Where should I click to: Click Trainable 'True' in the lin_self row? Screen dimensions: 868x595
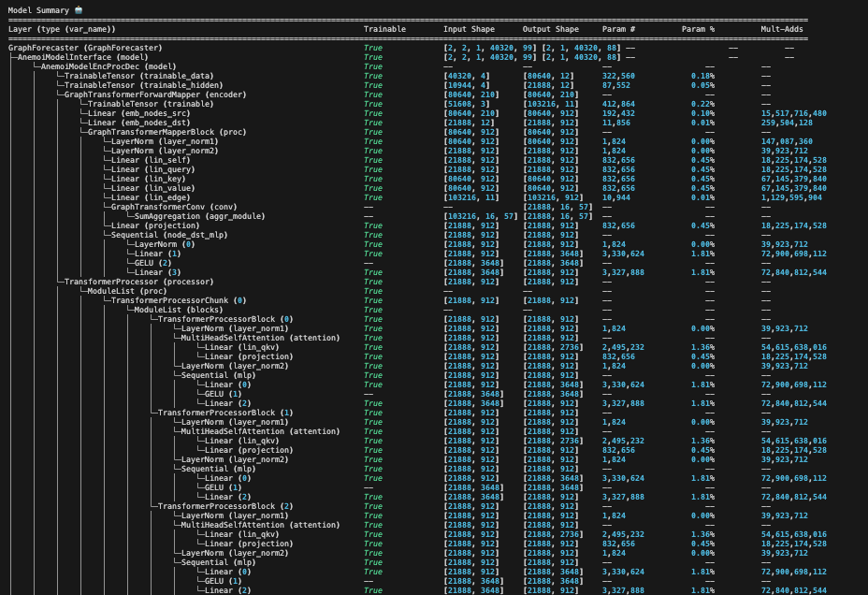point(373,161)
